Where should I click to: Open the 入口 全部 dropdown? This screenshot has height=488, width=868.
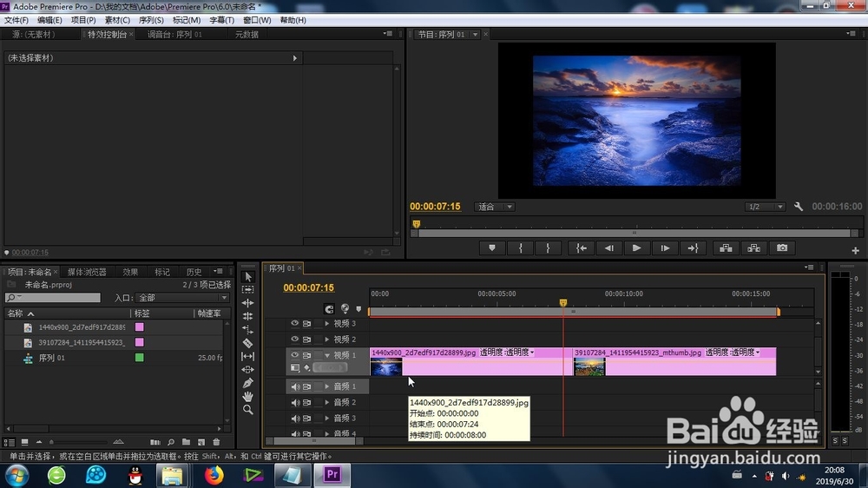coord(182,298)
